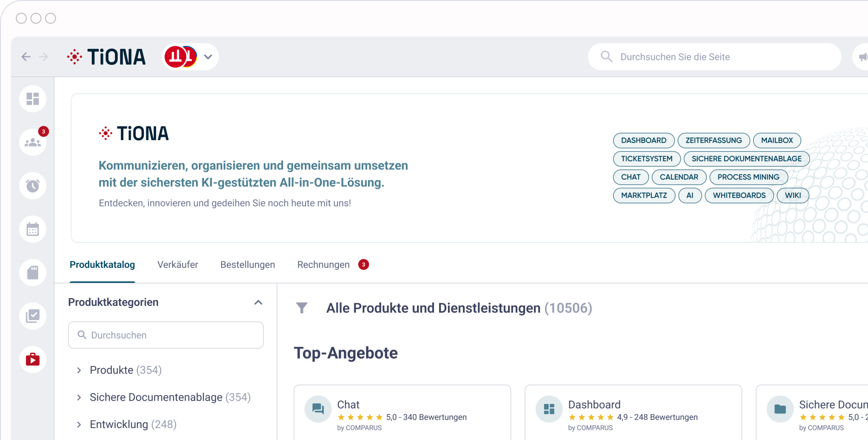Click the Durchsuchen search field in Produktkategorien
The image size is (868, 440).
pos(166,335)
